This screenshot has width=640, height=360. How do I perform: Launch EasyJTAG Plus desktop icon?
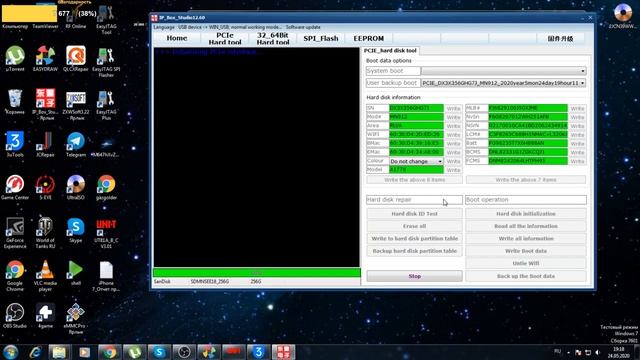(106, 104)
